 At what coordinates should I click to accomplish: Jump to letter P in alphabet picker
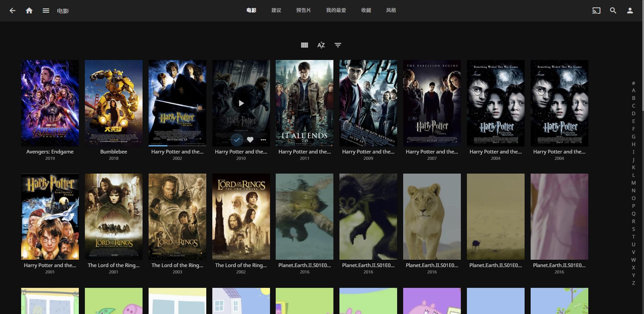pyautogui.click(x=633, y=206)
